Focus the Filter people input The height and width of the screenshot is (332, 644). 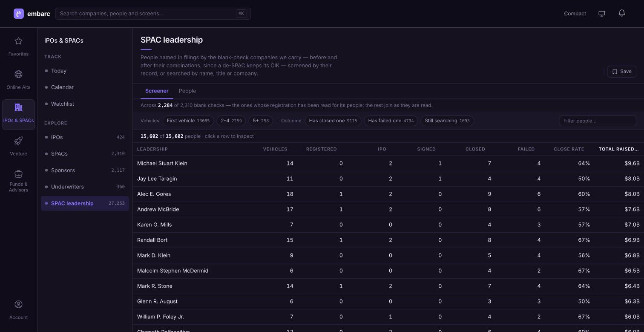click(x=598, y=121)
